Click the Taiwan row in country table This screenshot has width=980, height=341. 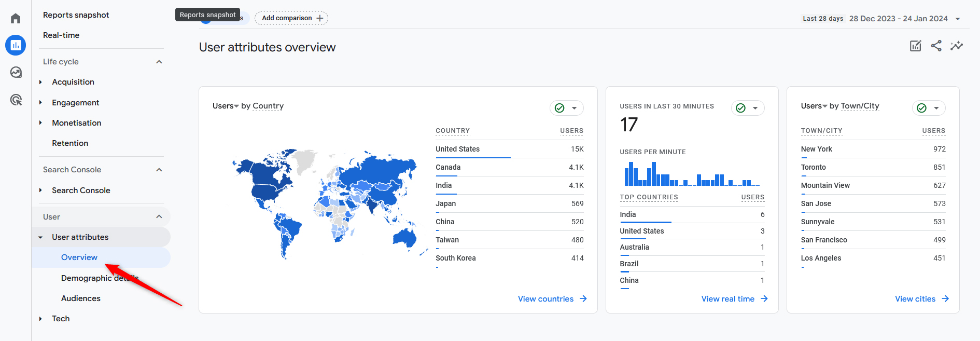pyautogui.click(x=510, y=240)
